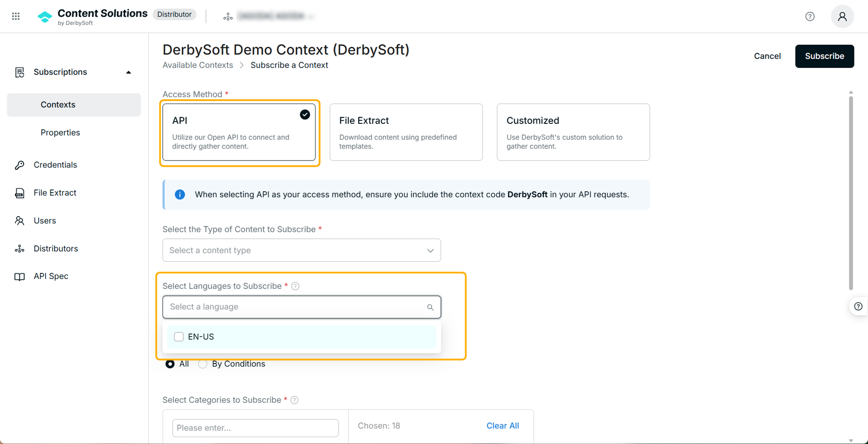Click the Chosen: 18 text

[x=379, y=426]
